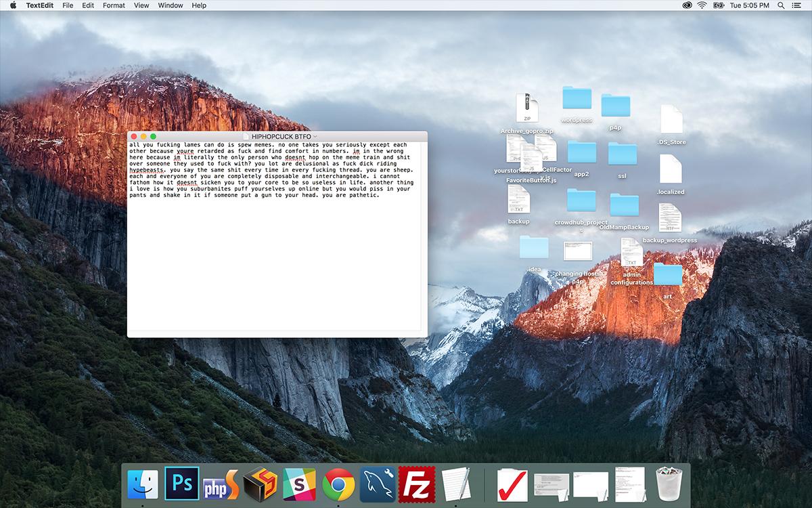Open the Apple menu

coord(13,5)
